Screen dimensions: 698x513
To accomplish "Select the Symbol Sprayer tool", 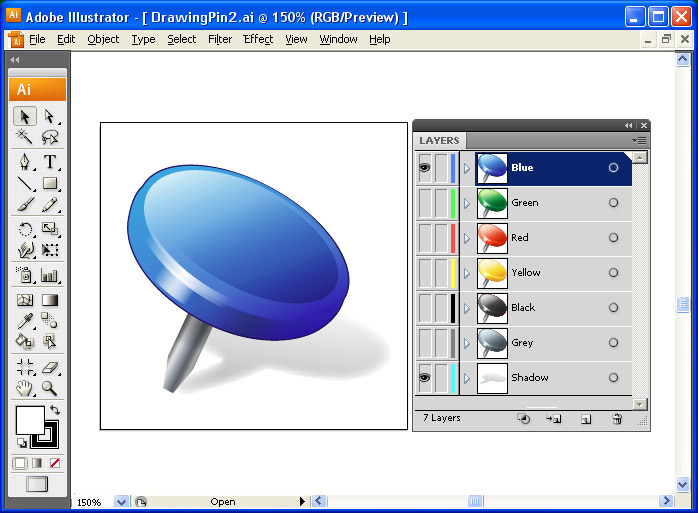I will pos(24,275).
